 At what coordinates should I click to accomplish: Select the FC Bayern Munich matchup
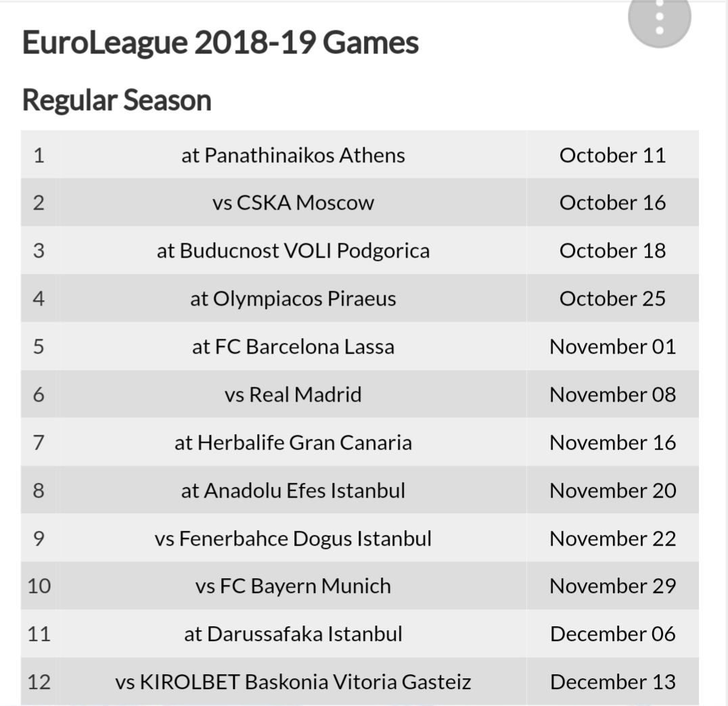click(x=293, y=586)
